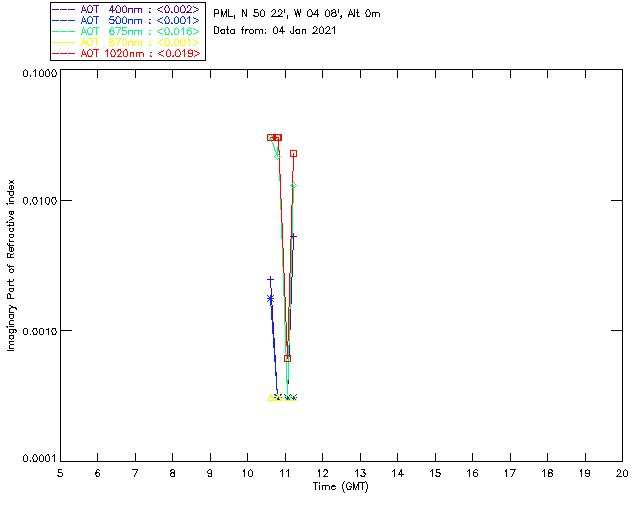This screenshot has height=512, width=640.
Task: Click the AOT 500nm legend entry
Action: click(126, 20)
